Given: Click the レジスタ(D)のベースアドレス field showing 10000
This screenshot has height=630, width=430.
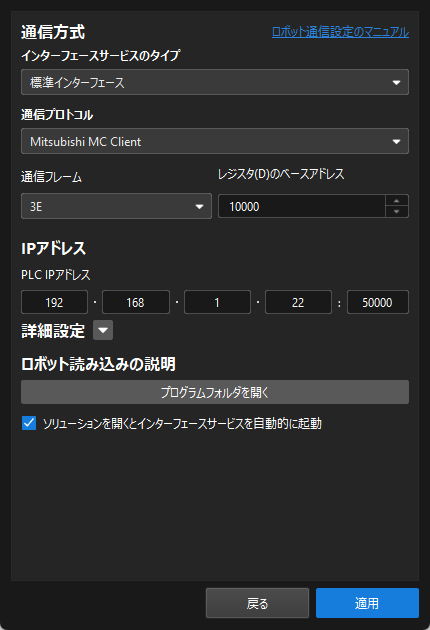Looking at the screenshot, I should [302, 207].
